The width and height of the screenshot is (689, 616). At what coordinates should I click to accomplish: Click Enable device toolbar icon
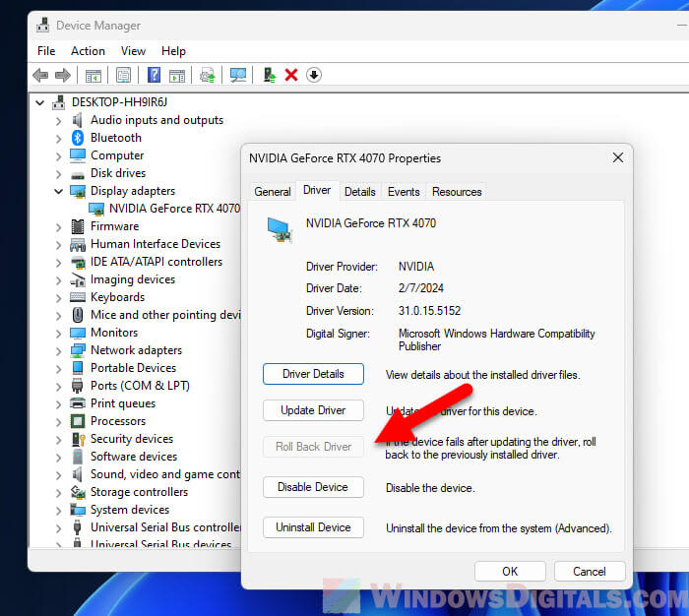(269, 75)
